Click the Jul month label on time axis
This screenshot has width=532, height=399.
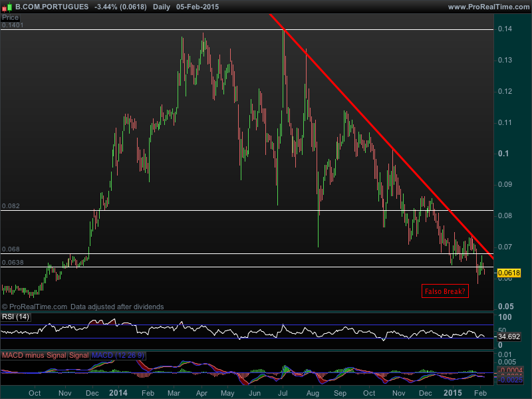(283, 393)
